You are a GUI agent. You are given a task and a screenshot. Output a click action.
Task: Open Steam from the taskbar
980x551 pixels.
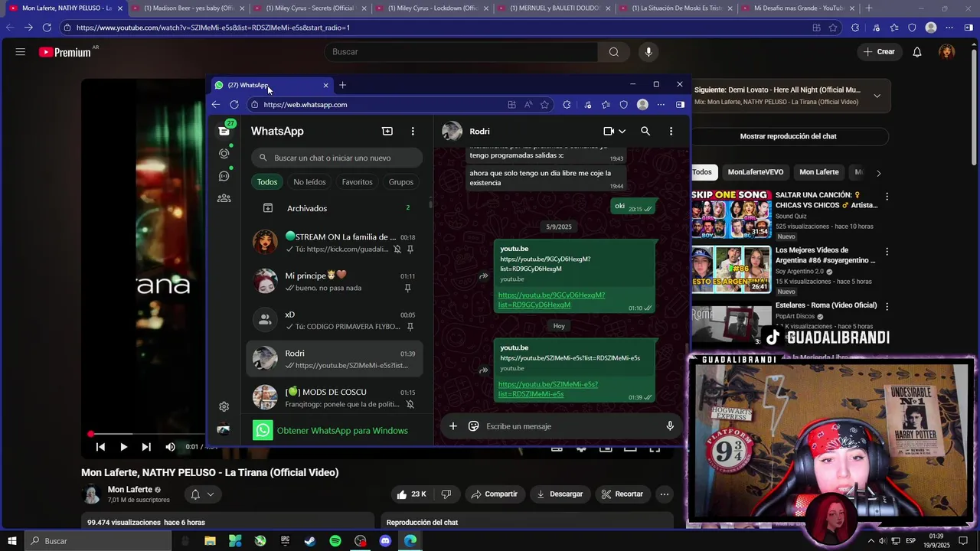(x=310, y=541)
